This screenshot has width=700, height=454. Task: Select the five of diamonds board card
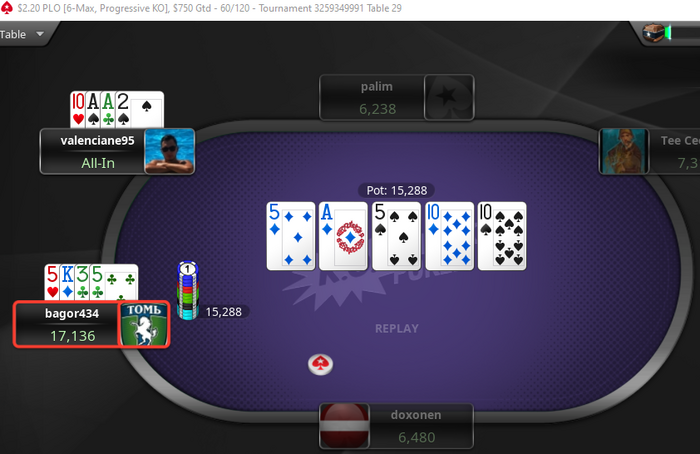tap(291, 236)
